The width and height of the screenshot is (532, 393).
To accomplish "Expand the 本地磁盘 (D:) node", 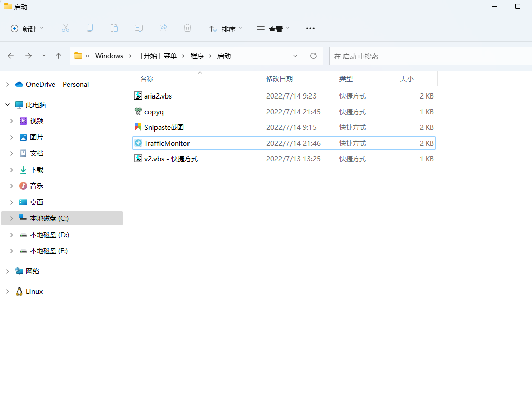I will [11, 235].
